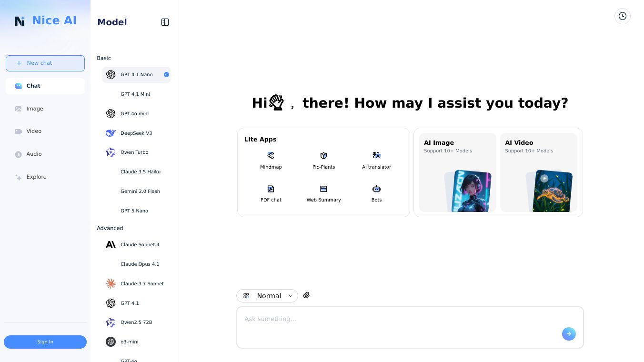Select the GPT 5 Nano model
Image resolution: width=644 pixels, height=362 pixels.
[x=136, y=211]
